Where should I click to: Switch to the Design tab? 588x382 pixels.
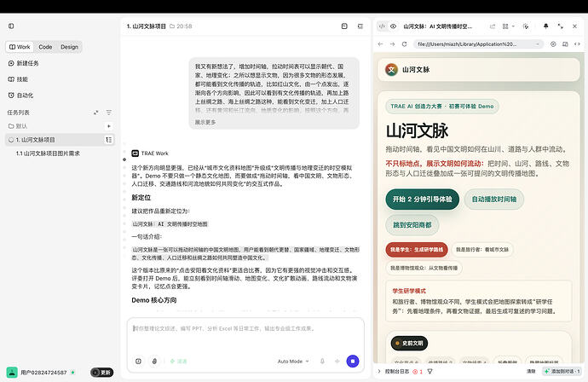pos(69,47)
